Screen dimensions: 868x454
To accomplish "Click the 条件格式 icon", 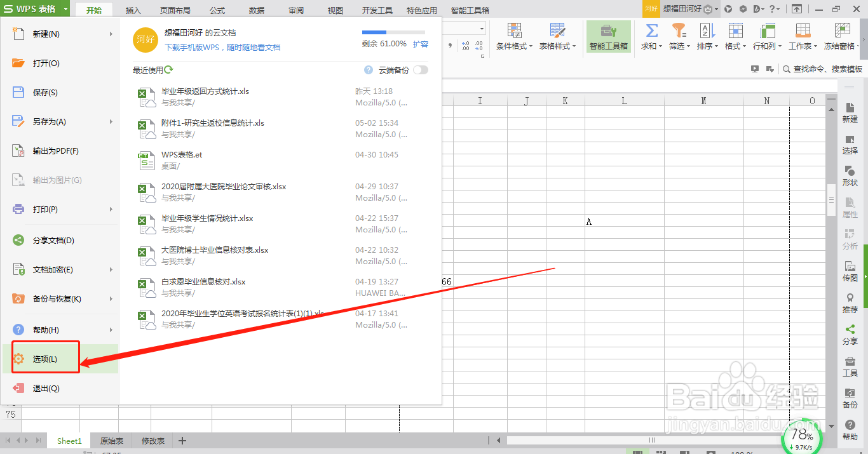I will point(514,30).
